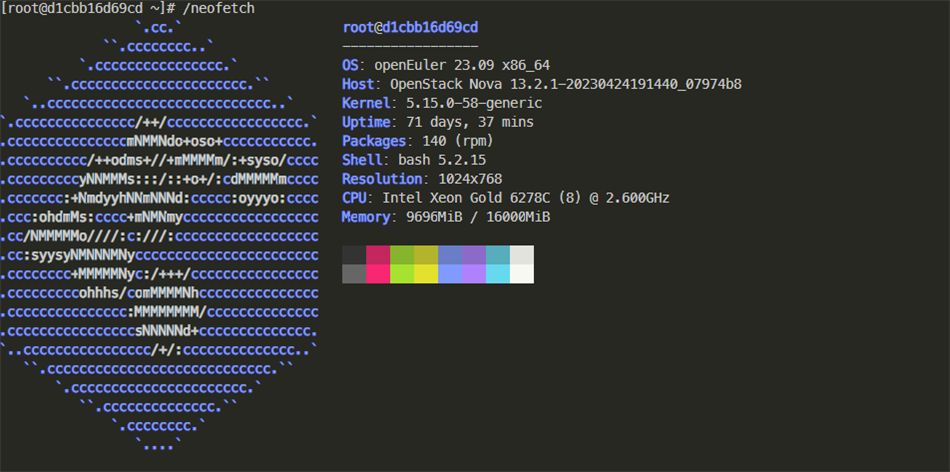
Task: Click the muted purple color block, top row
Action: 474,254
